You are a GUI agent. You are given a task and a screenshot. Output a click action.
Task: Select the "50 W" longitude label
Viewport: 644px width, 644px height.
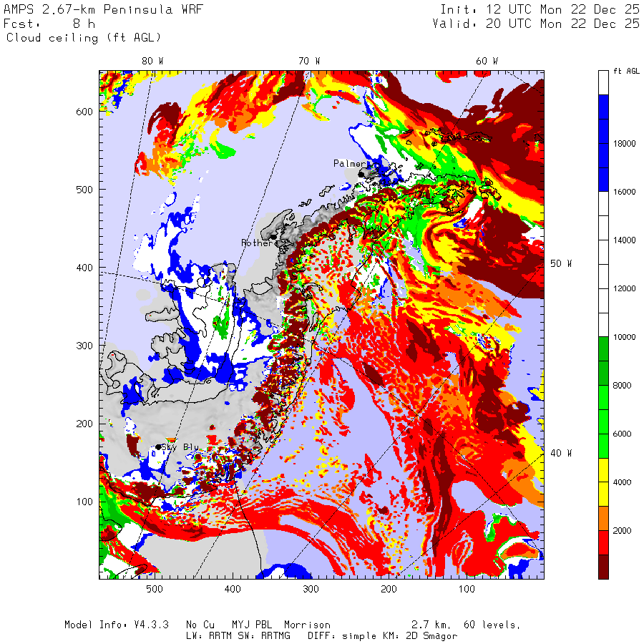[x=561, y=263]
